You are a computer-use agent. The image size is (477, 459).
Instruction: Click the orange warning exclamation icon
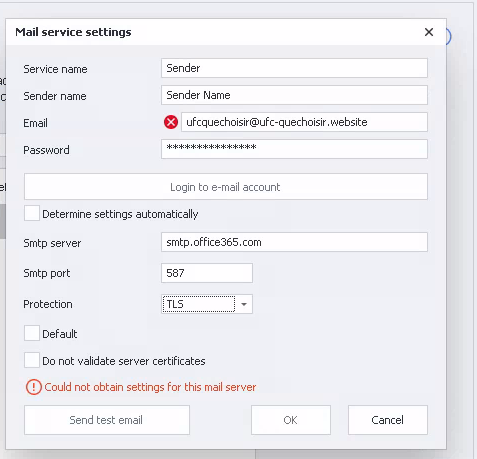pyautogui.click(x=34, y=387)
